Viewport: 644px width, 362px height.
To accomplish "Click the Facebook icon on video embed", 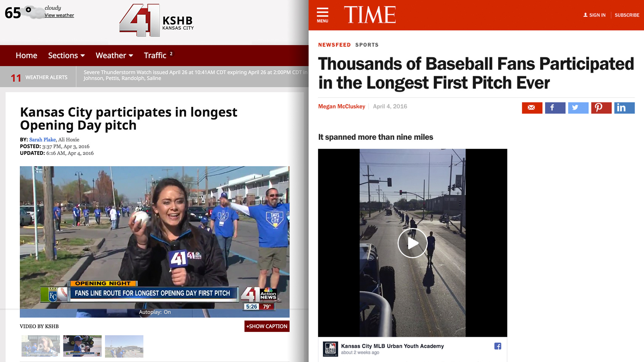I will (498, 346).
